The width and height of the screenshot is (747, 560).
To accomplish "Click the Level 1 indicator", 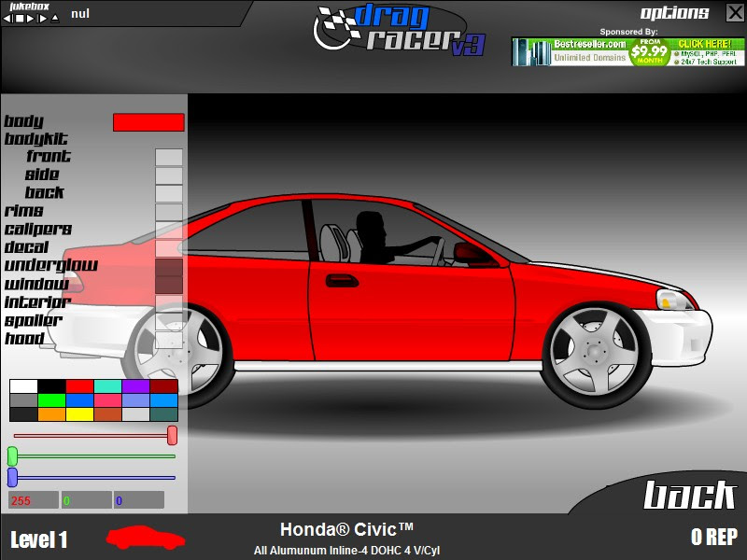I will pos(39,539).
